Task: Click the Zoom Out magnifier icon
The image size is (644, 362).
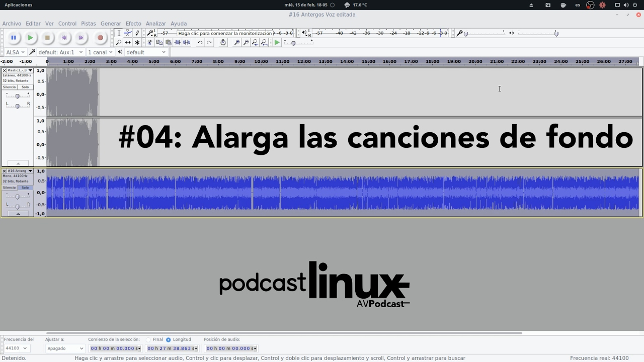Action: 246,43
